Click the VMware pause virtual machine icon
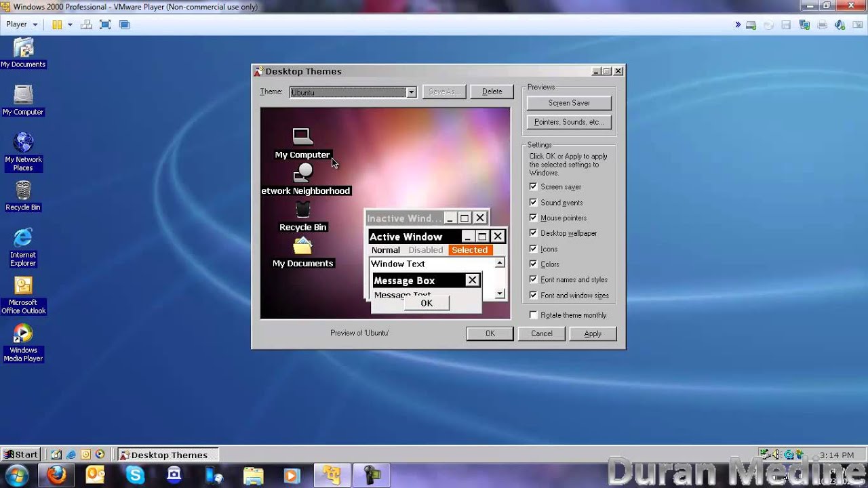 click(x=57, y=24)
